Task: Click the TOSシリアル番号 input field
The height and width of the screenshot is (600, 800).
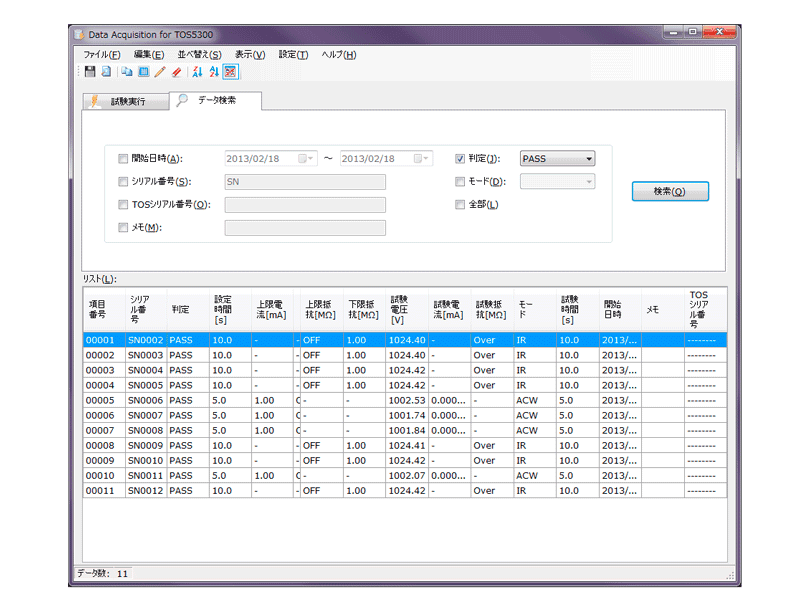Action: point(305,205)
